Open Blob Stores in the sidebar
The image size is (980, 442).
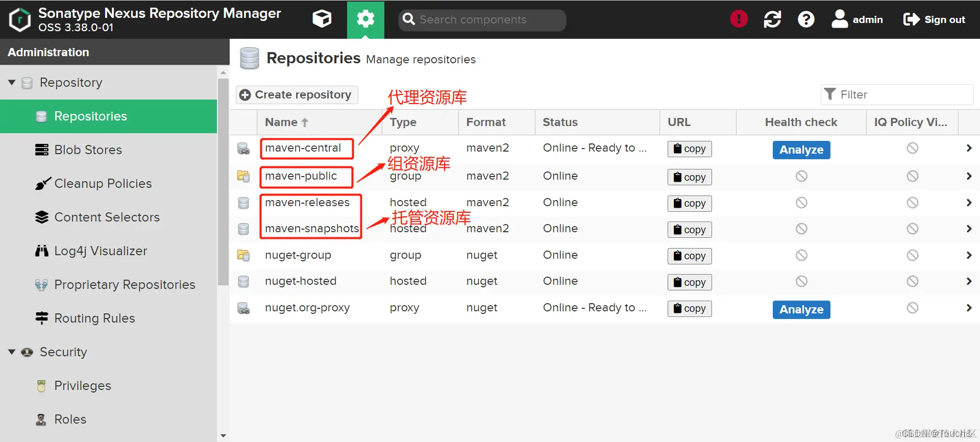click(108, 150)
